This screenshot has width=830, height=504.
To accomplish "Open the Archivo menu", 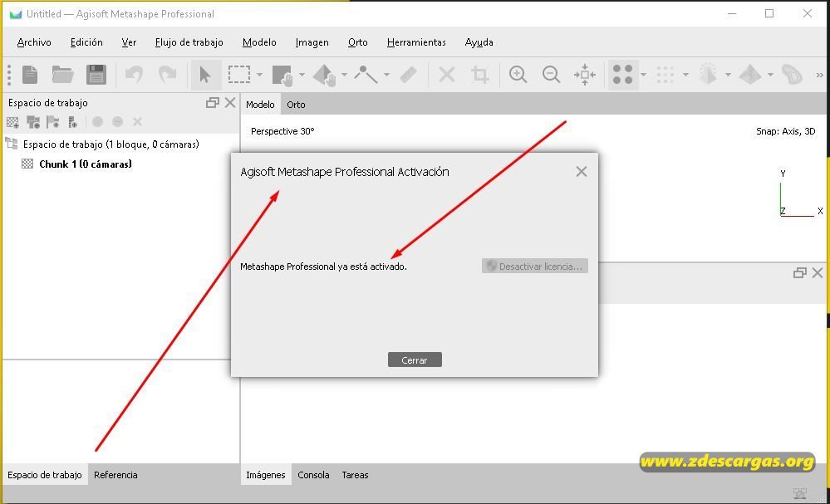I will tap(34, 42).
